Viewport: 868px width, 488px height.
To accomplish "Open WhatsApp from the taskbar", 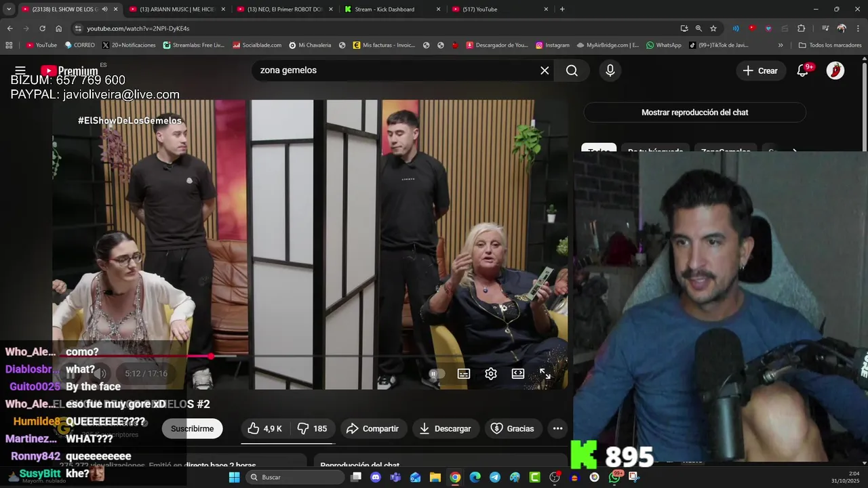I will point(614,477).
